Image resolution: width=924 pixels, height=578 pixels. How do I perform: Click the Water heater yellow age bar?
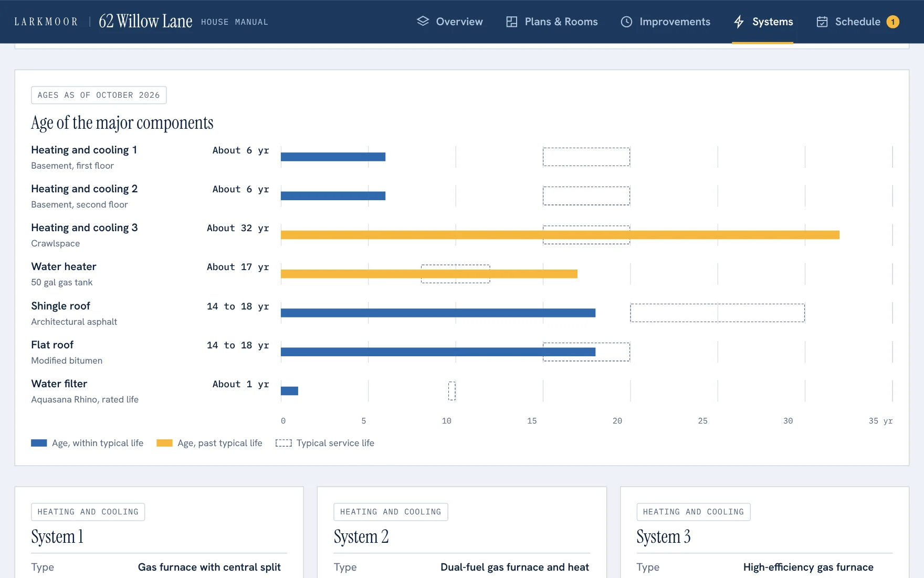(x=429, y=274)
